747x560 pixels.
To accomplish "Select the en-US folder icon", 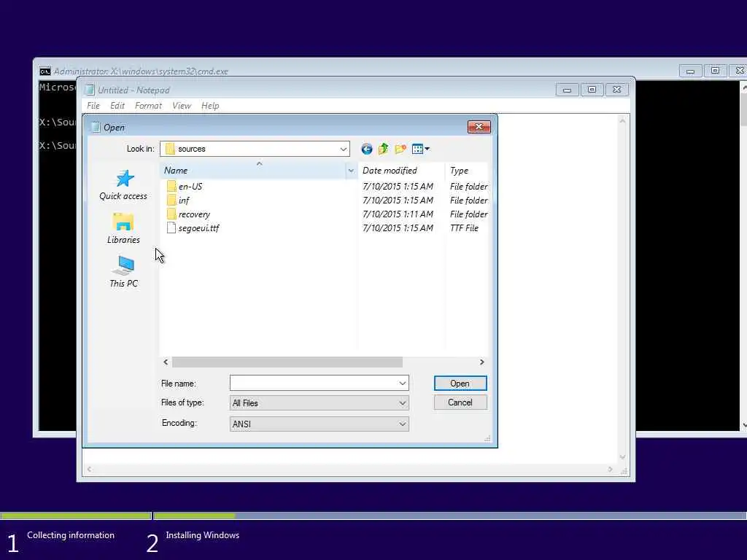I will coord(171,186).
